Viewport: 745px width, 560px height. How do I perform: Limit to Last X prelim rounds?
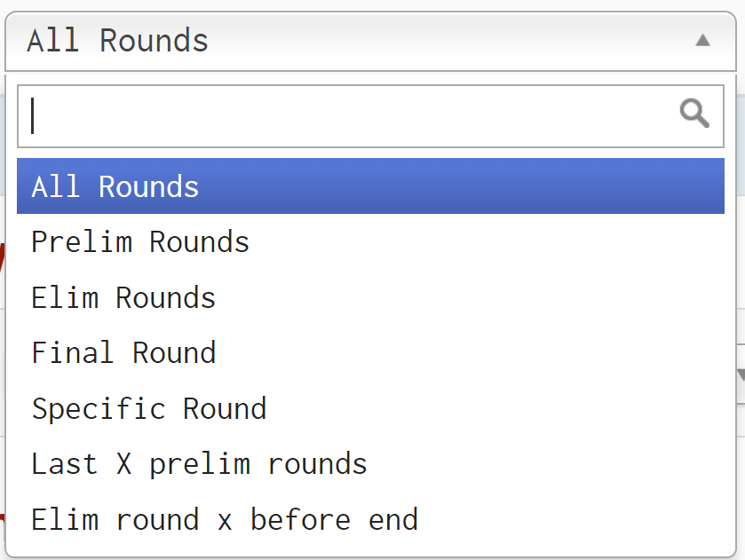[x=199, y=464]
